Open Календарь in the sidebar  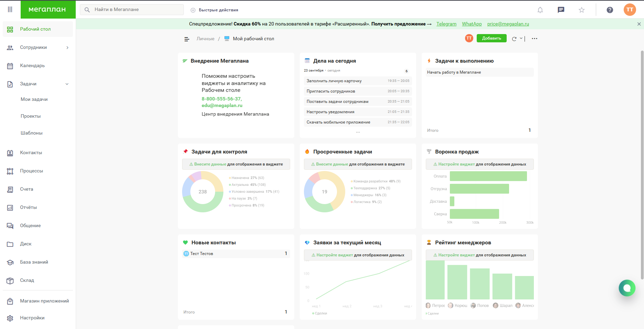click(32, 66)
